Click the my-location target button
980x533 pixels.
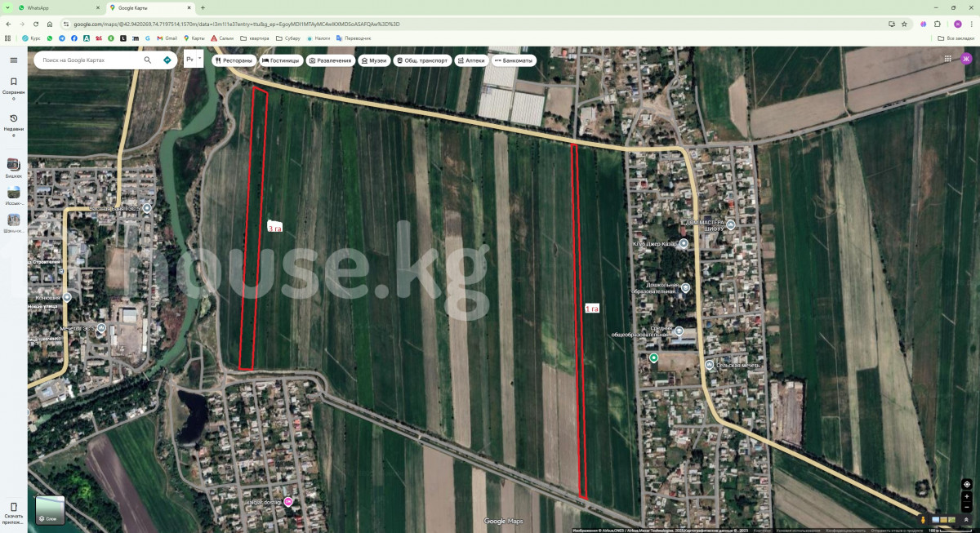(967, 484)
